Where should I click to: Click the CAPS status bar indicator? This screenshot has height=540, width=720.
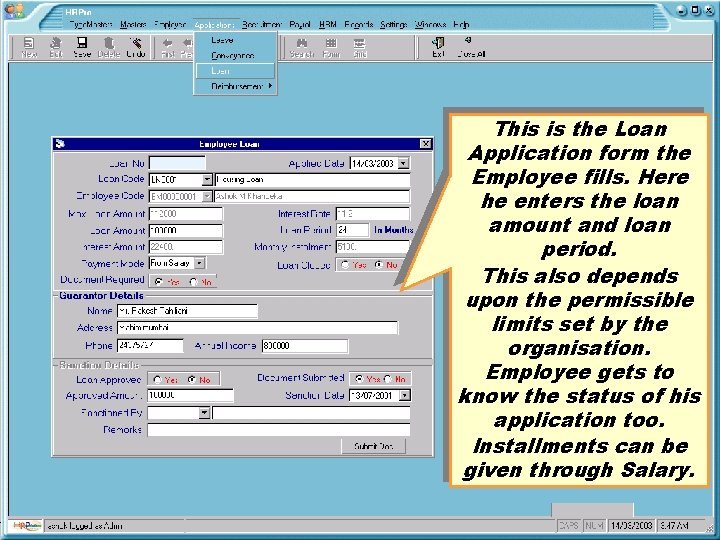[x=569, y=525]
